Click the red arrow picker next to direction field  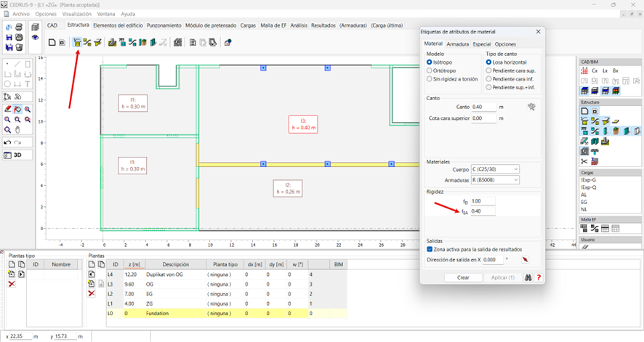pos(526,259)
